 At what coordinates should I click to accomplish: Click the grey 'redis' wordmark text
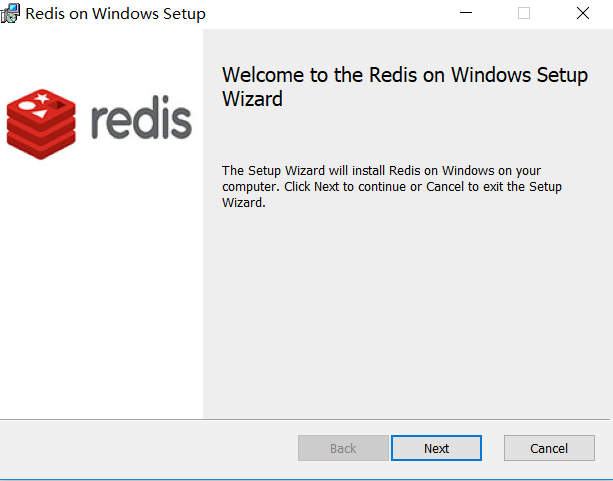click(141, 117)
